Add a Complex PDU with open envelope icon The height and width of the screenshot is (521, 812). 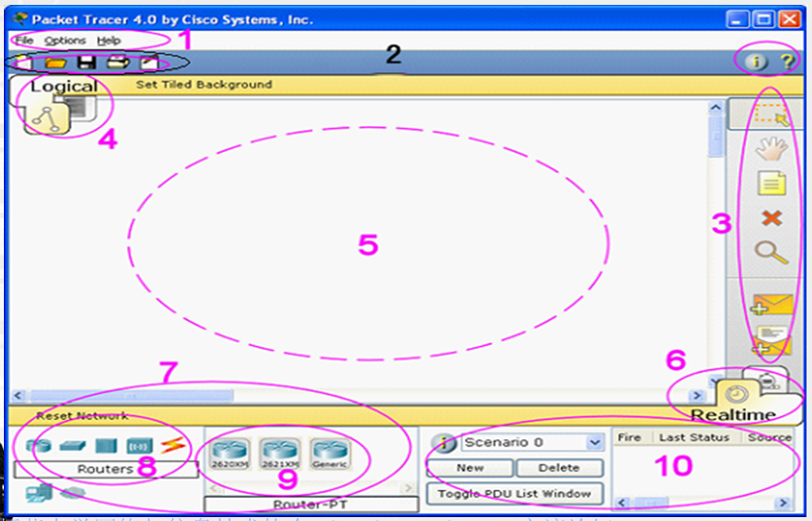pos(771,341)
